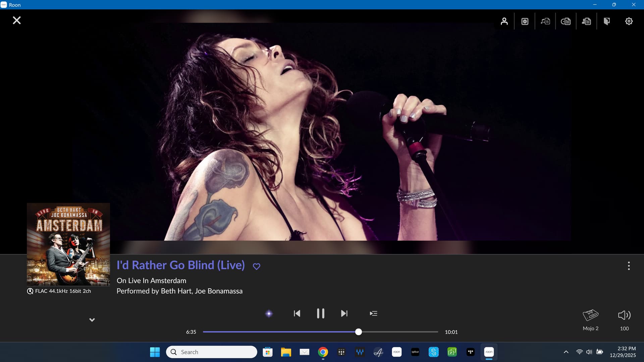Screen dimensions: 644x362
Task: Open the credits booklet view icon
Action: pyautogui.click(x=607, y=21)
